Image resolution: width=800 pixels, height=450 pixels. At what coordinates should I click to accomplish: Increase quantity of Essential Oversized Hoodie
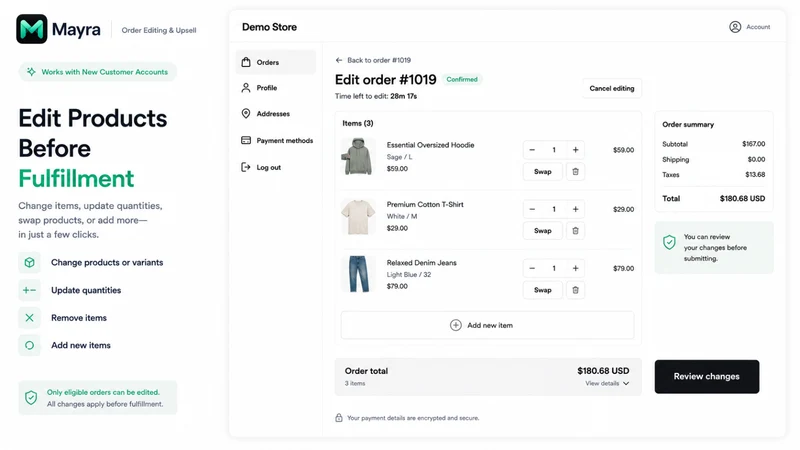[576, 150]
